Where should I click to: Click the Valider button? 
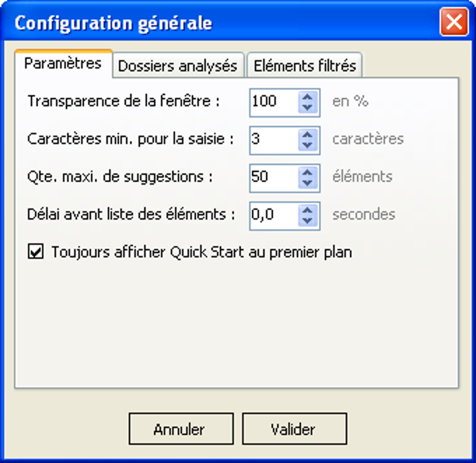click(x=295, y=429)
